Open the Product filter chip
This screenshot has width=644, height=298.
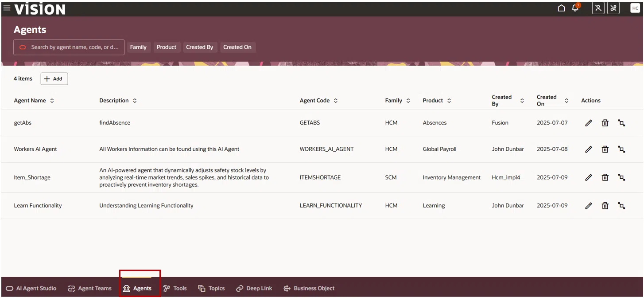(x=167, y=47)
